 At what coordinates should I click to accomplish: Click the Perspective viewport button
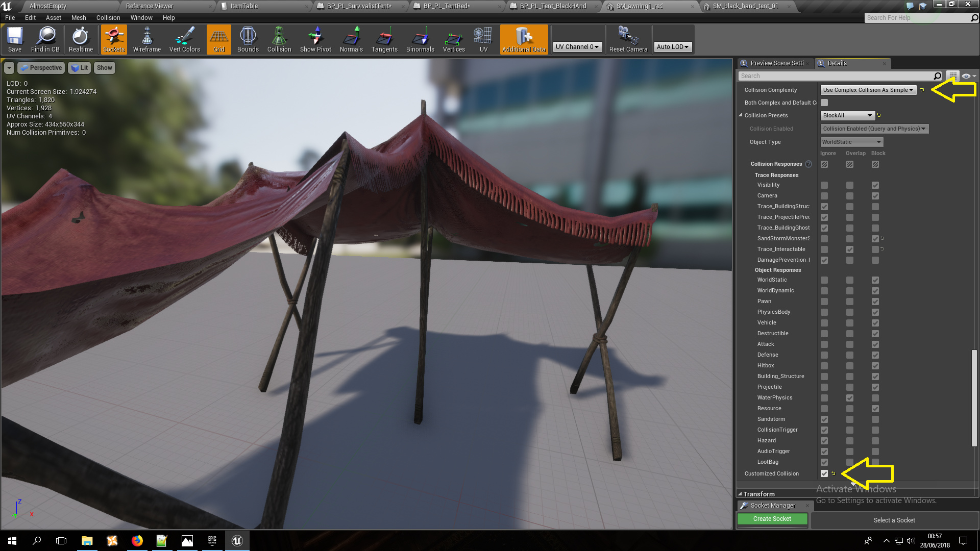[41, 68]
